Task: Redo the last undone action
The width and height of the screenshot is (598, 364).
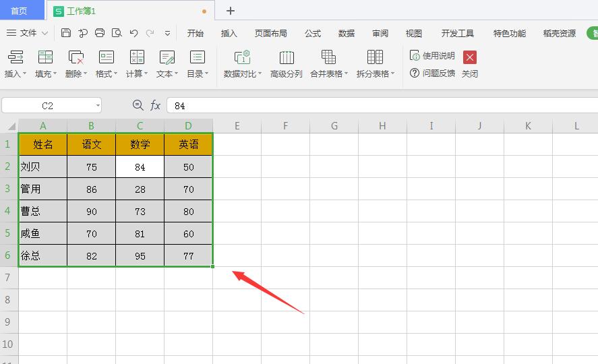Action: click(x=150, y=33)
